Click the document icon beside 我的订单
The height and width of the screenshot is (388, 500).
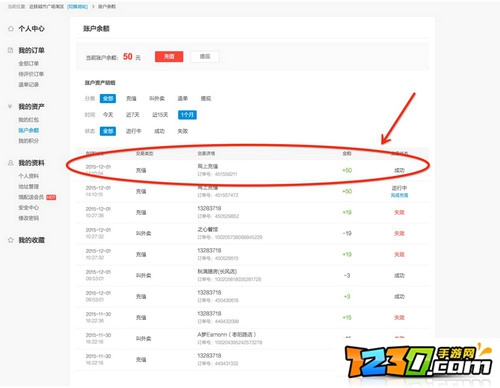click(x=11, y=50)
